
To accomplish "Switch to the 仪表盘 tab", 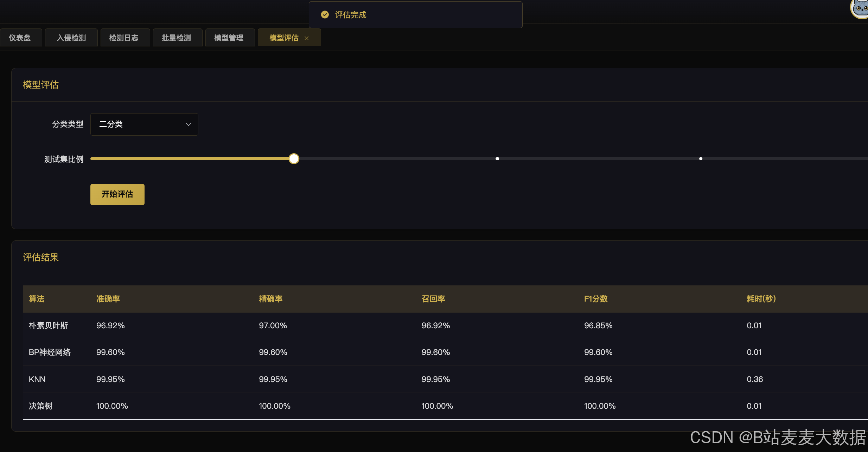I will pos(20,38).
